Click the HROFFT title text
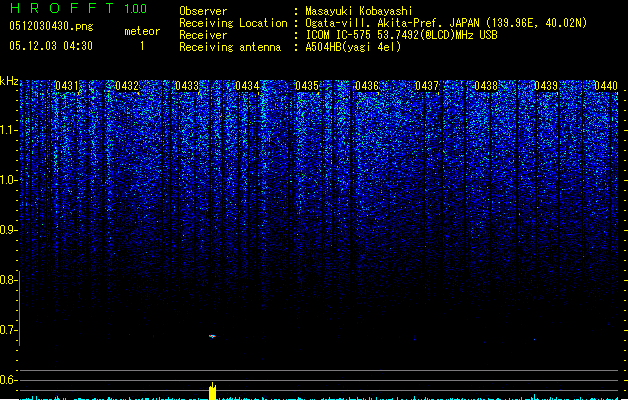This screenshot has height=400, width=629. coord(62,8)
